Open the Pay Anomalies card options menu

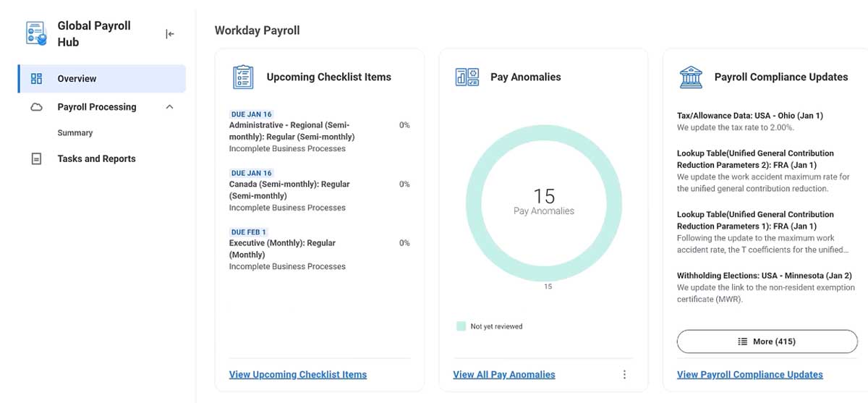coord(624,375)
